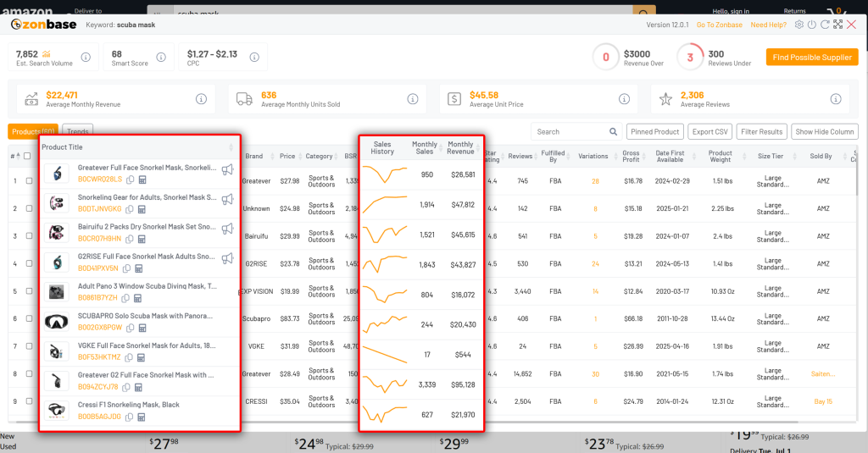Switch to the Products tab

click(x=33, y=131)
